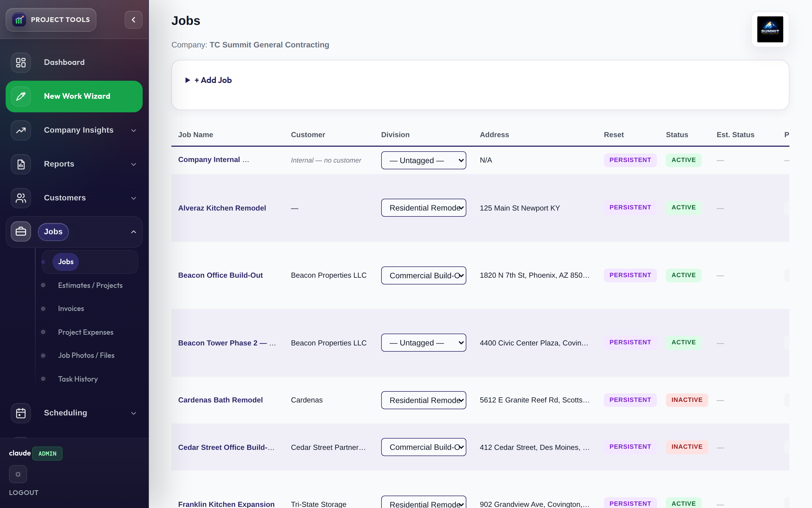Launch the New Work Wizard
The height and width of the screenshot is (508, 812).
74,97
